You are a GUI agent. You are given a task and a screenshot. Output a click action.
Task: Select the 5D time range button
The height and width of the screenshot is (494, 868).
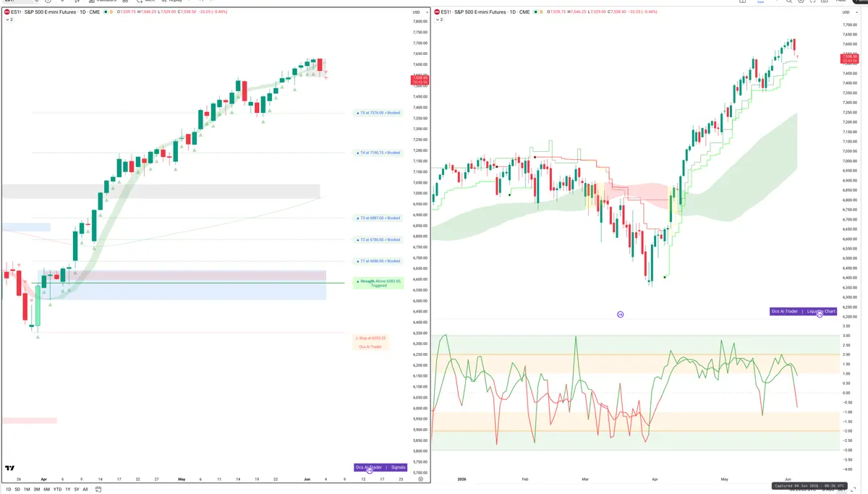17,490
